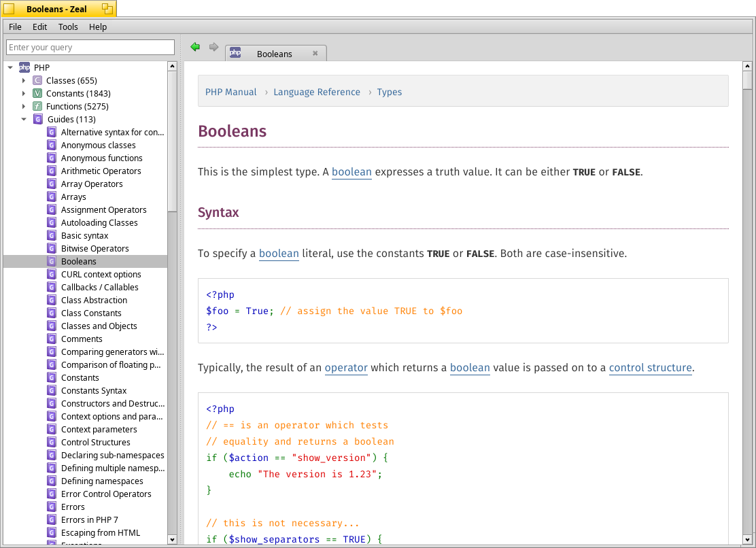This screenshot has width=756, height=548.
Task: Select the highlighted Booleans tree entry
Action: 86,261
